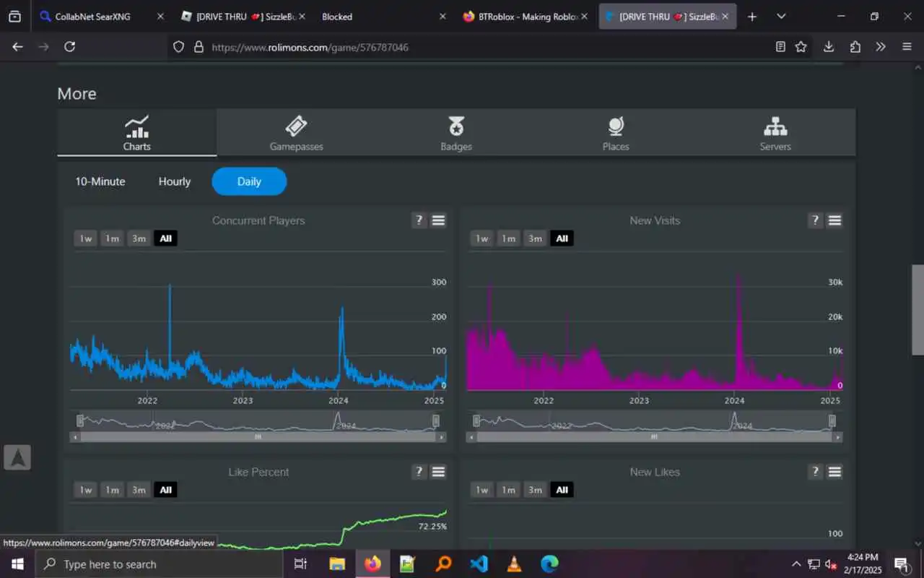Open the Places tab
Image resolution: width=924 pixels, height=578 pixels.
tap(616, 133)
